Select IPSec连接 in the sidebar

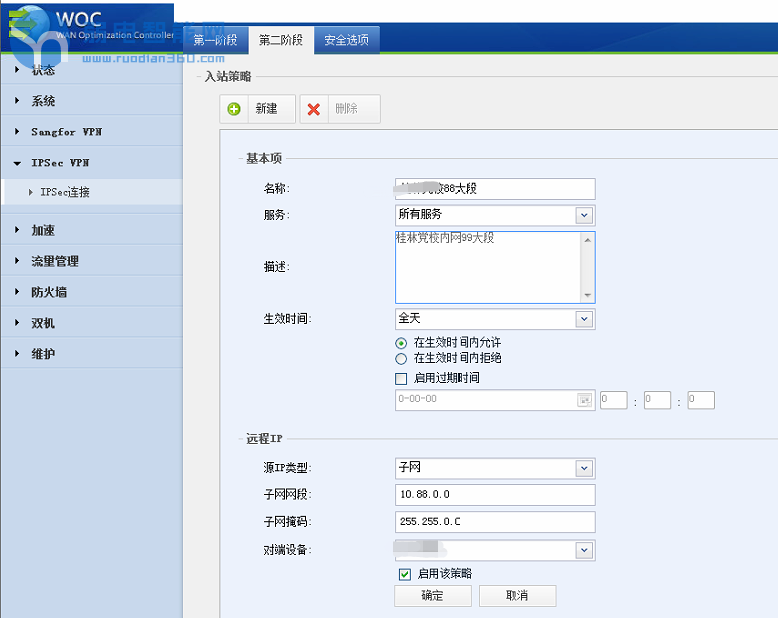pyautogui.click(x=65, y=192)
